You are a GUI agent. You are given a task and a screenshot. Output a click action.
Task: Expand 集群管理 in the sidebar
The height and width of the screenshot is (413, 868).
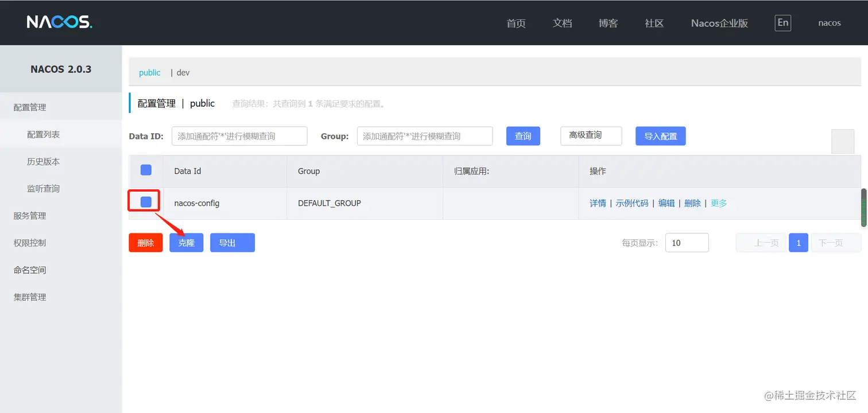click(x=61, y=297)
